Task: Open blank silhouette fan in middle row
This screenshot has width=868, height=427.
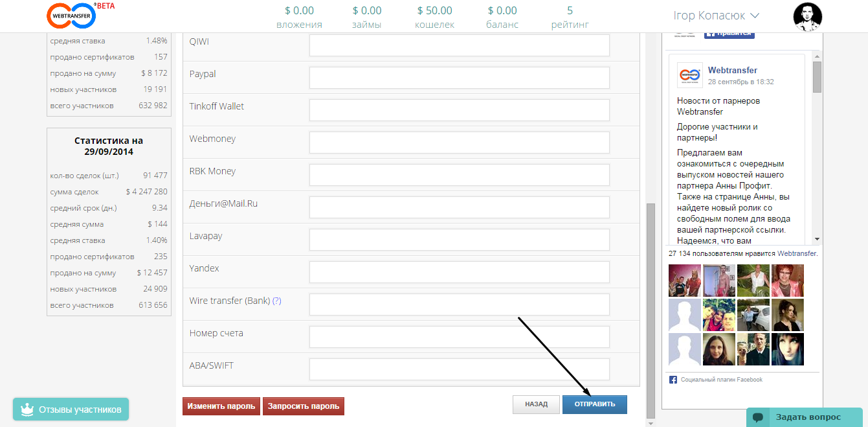Action: tap(685, 315)
